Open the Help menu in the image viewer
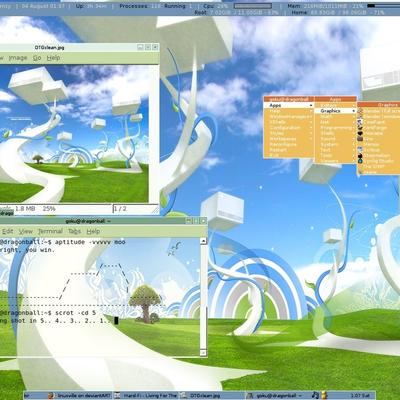Viewport: 400px width, 400px height. tap(53, 58)
